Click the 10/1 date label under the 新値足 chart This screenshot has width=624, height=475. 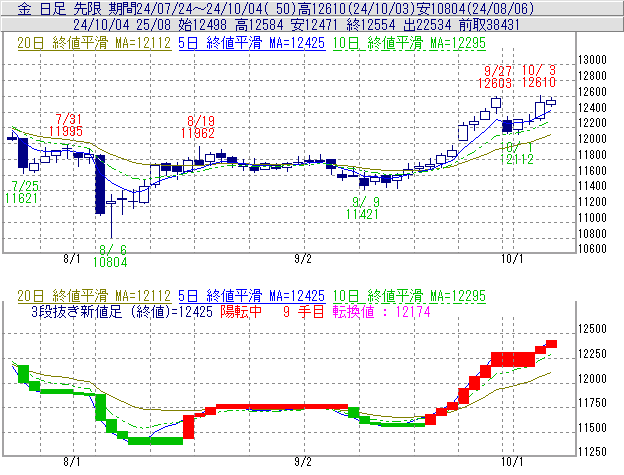[512, 462]
